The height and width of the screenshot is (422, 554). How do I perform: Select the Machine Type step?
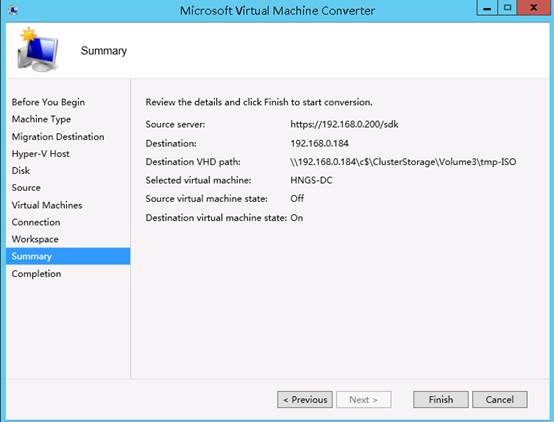click(41, 119)
